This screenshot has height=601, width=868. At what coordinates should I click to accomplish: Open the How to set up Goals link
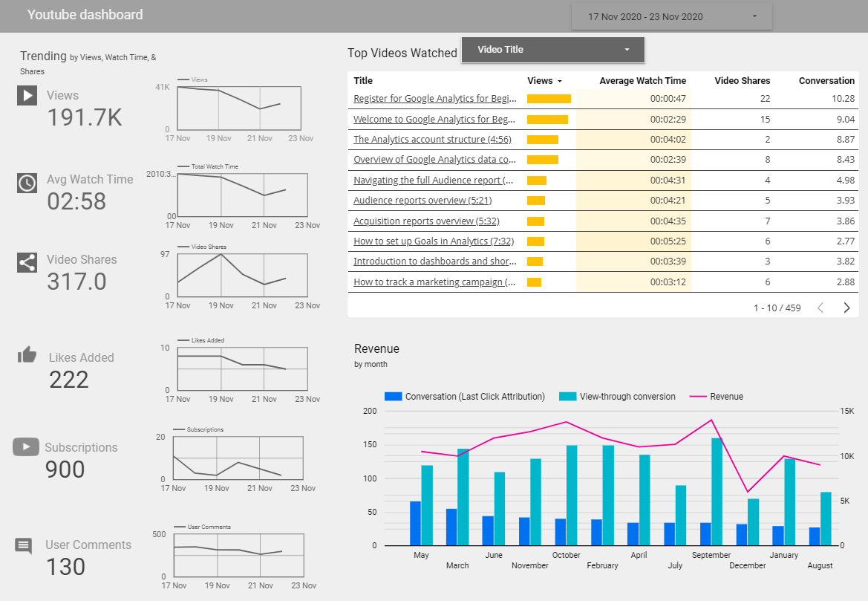(x=431, y=241)
